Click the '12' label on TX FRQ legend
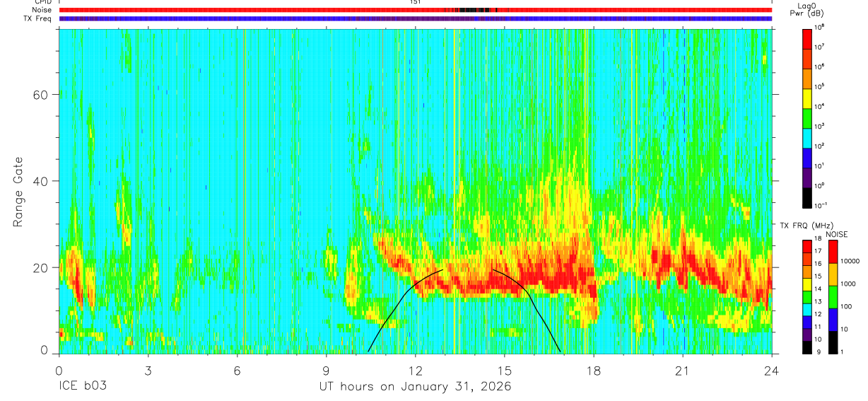Image resolution: width=868 pixels, height=401 pixels. [x=819, y=315]
